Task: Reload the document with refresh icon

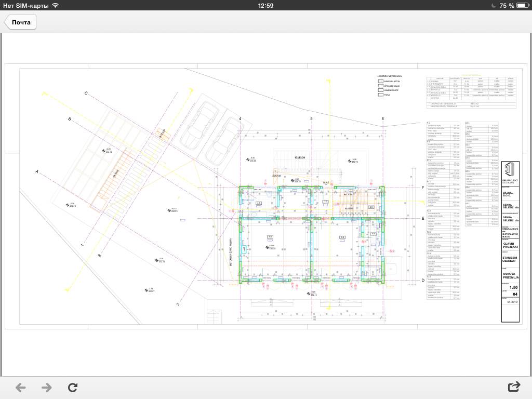Action: click(73, 387)
